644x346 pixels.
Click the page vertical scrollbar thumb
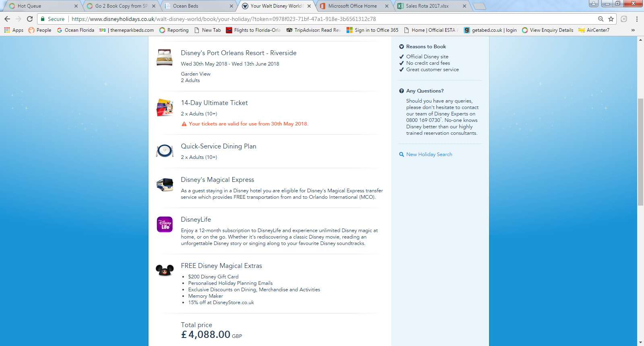[x=640, y=152]
